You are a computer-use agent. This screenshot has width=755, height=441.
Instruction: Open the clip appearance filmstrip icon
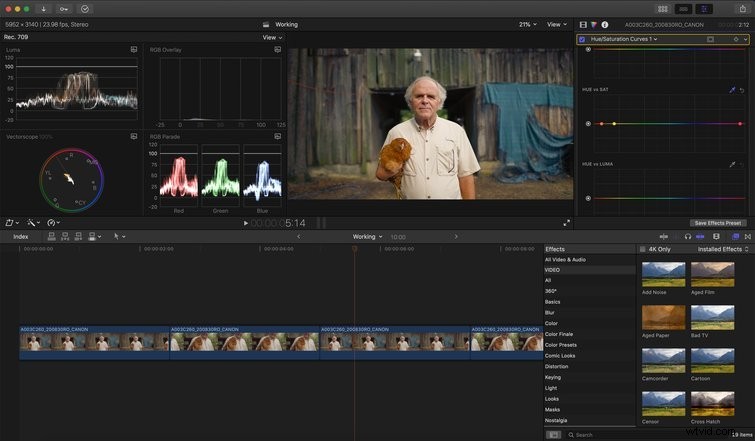[x=716, y=236]
